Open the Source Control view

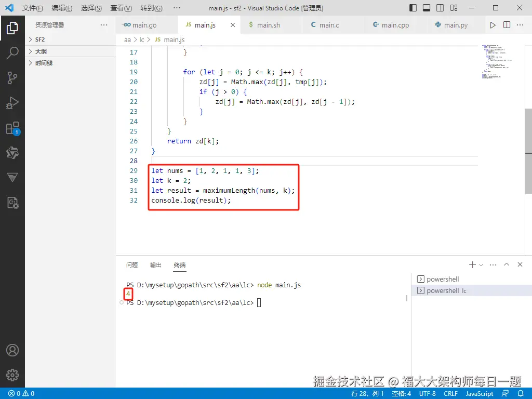pyautogui.click(x=12, y=78)
